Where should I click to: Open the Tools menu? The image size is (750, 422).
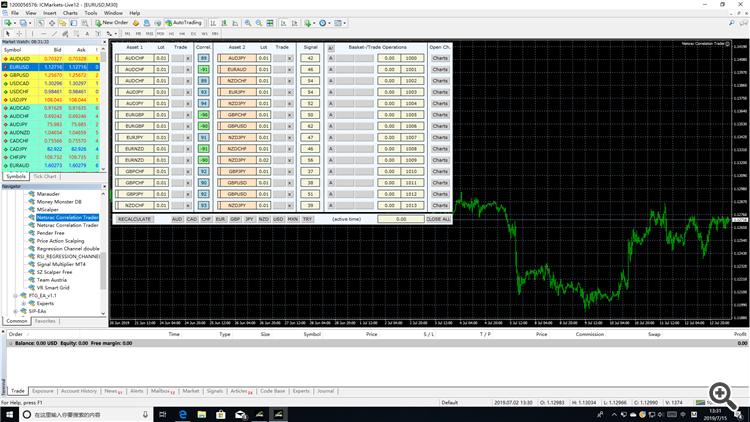(x=90, y=13)
